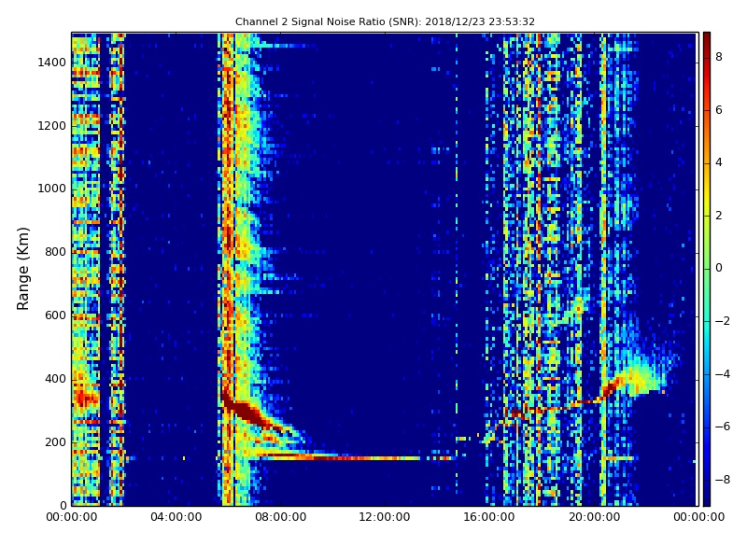
Task: Click the 04:00:00 time tick label
Action: click(x=176, y=517)
